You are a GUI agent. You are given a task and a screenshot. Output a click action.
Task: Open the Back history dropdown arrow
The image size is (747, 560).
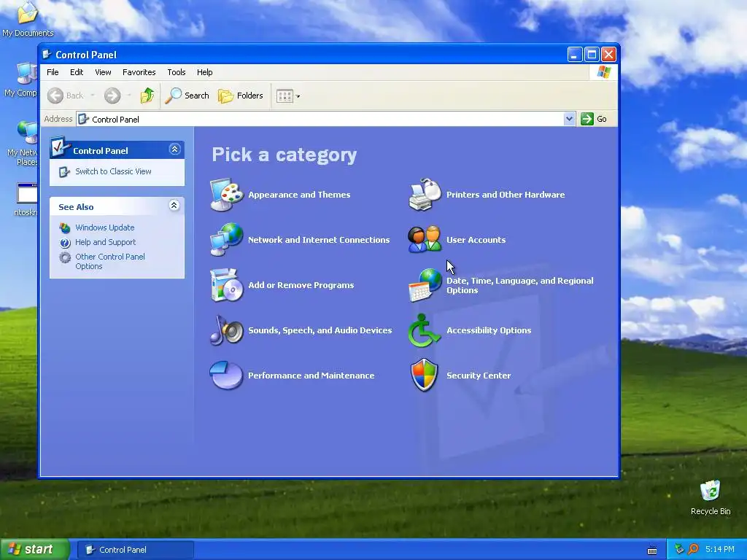click(93, 96)
